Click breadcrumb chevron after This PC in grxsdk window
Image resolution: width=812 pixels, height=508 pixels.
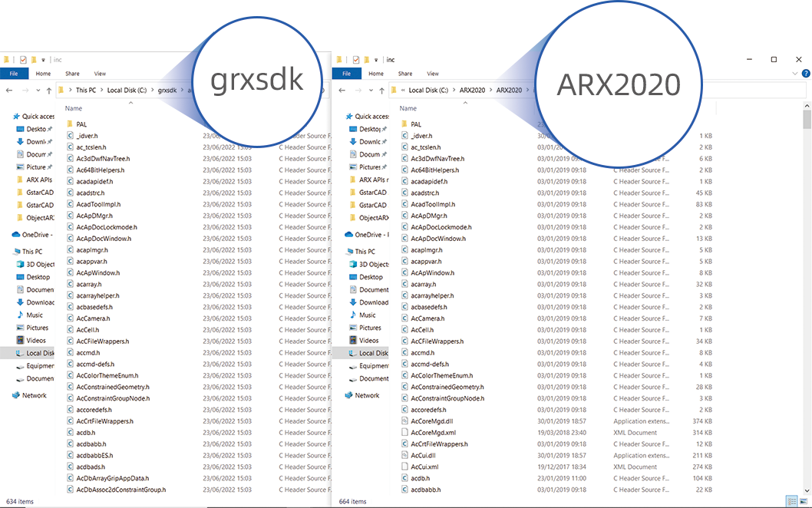pyautogui.click(x=101, y=90)
